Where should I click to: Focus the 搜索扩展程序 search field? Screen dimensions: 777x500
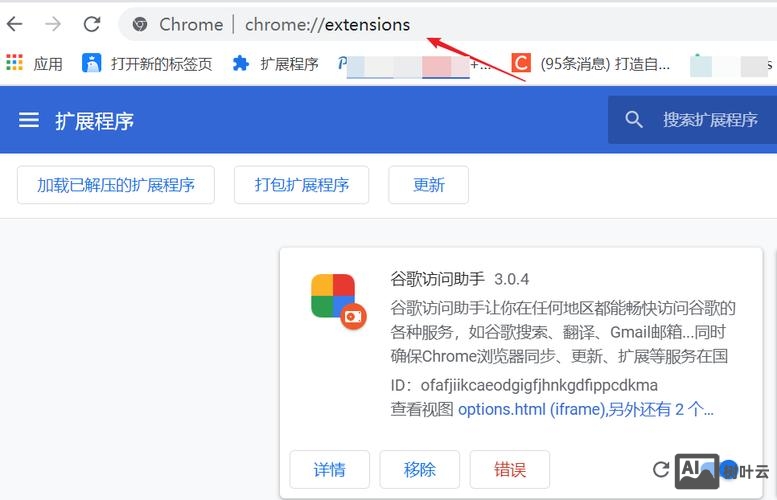[x=692, y=119]
